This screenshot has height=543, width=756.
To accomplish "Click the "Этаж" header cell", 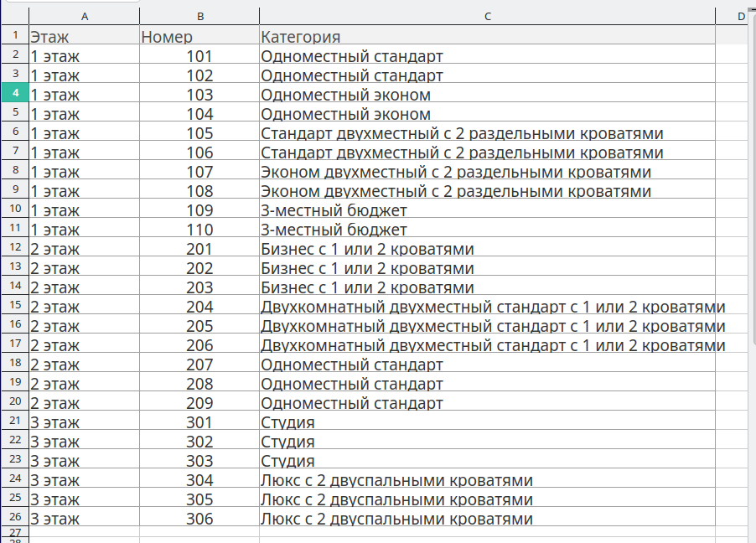I will [84, 37].
